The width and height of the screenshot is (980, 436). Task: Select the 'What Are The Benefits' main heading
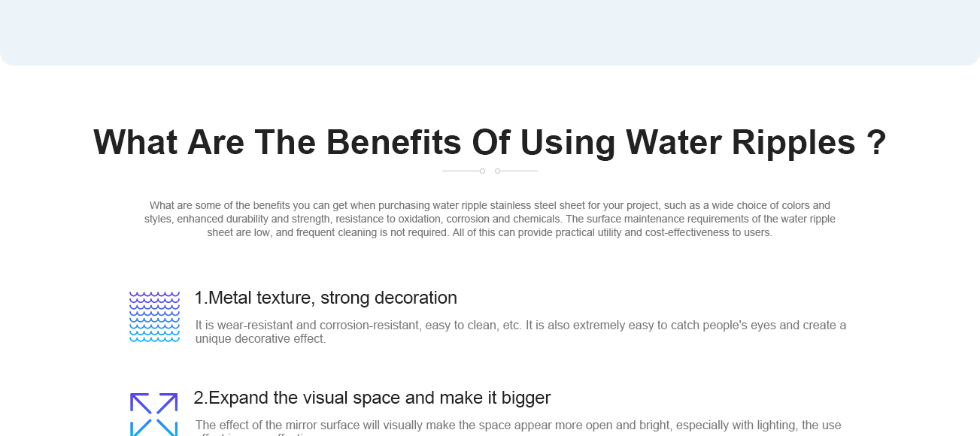tap(490, 142)
